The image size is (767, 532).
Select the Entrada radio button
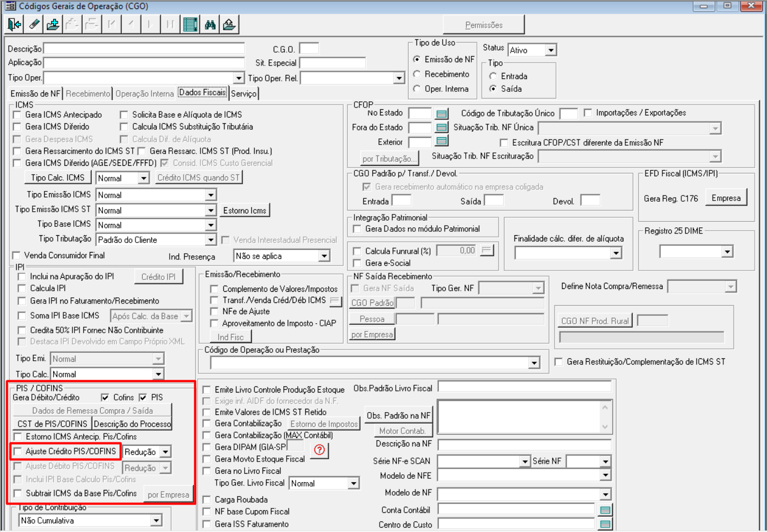[493, 76]
